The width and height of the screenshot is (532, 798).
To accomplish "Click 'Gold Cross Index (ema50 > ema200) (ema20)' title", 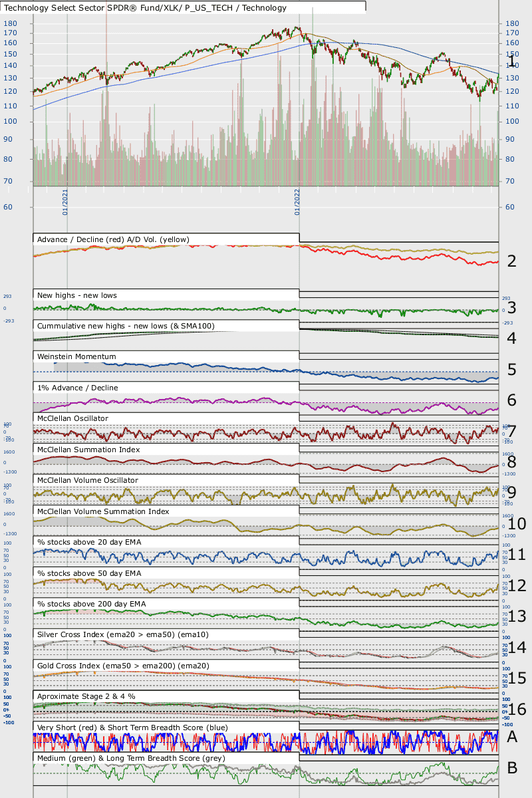I will coord(124,666).
